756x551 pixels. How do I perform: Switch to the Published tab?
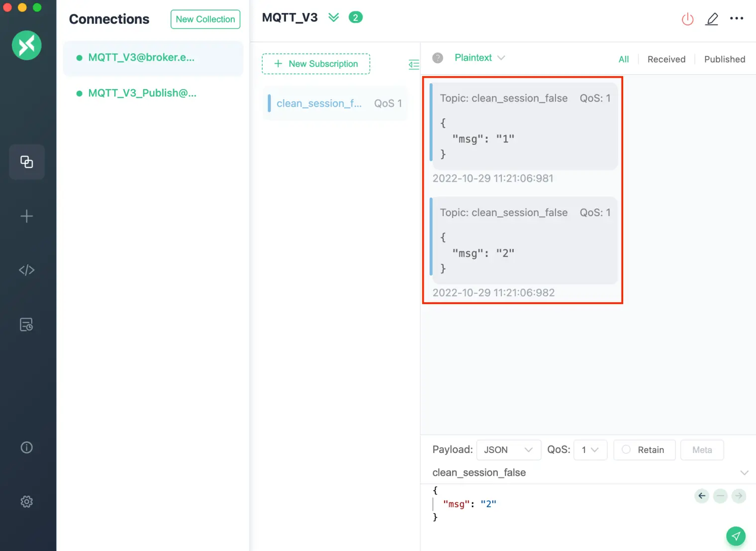pos(724,59)
